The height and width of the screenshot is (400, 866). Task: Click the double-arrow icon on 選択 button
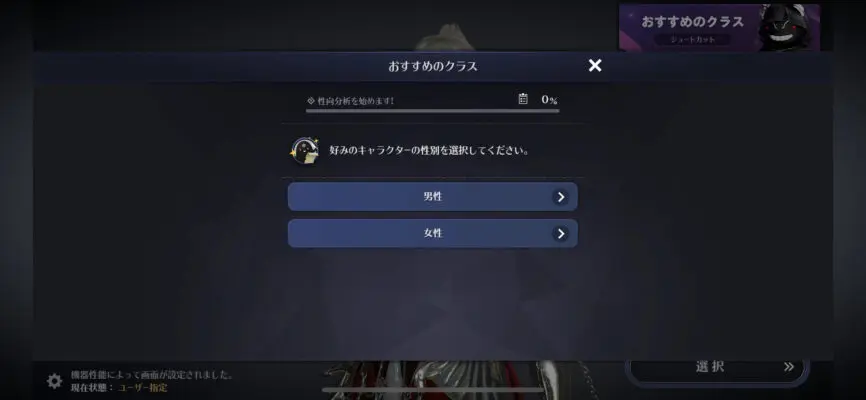point(789,367)
